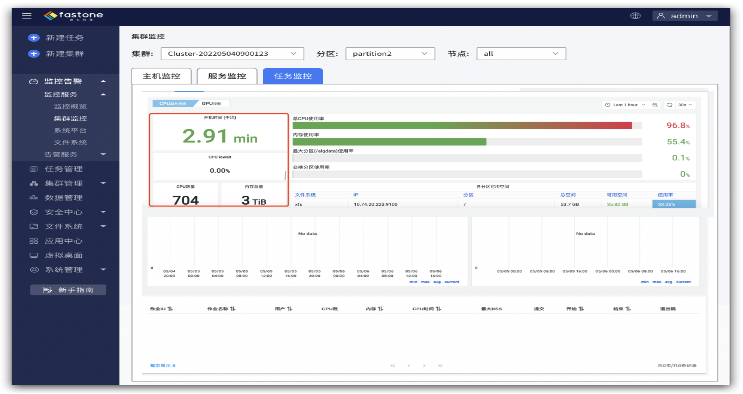
Task: Click the blue usage cell in file system table
Action: pos(674,204)
